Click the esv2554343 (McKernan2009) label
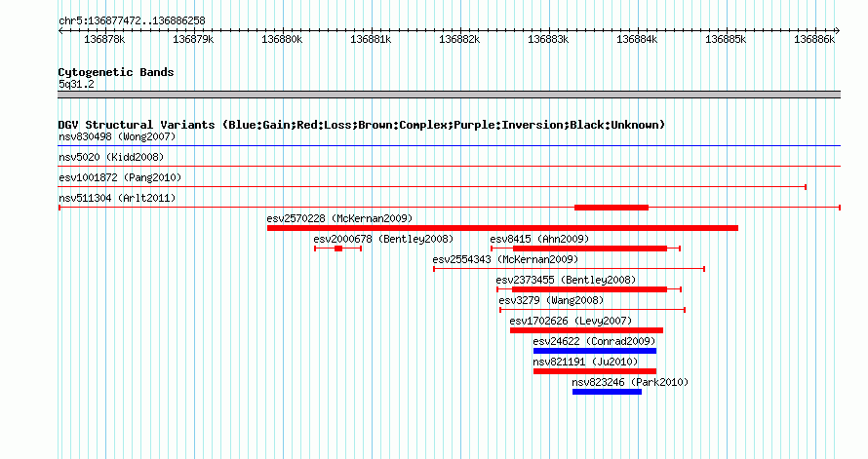Viewport: 868px width, 459px height. [x=505, y=259]
